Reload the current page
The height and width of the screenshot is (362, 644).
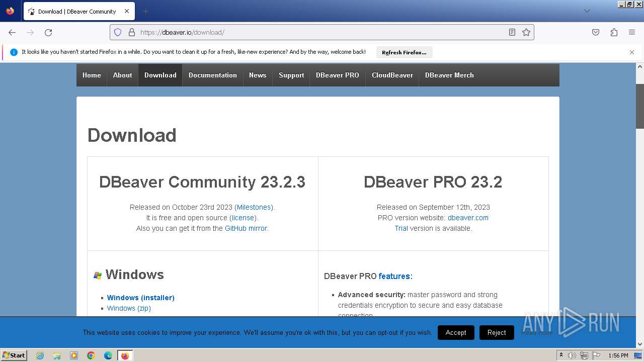point(48,32)
